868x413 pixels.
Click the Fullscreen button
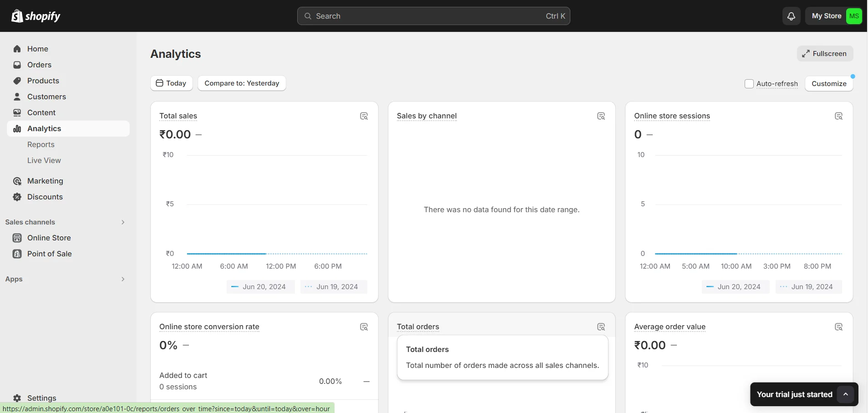(825, 53)
